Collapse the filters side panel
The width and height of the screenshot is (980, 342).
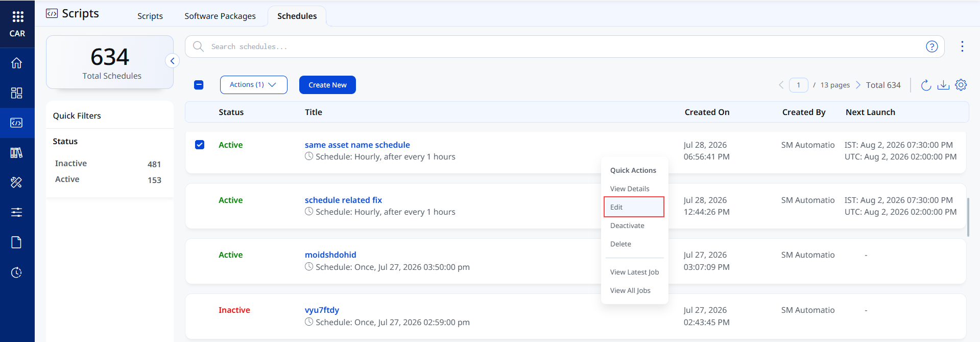172,61
